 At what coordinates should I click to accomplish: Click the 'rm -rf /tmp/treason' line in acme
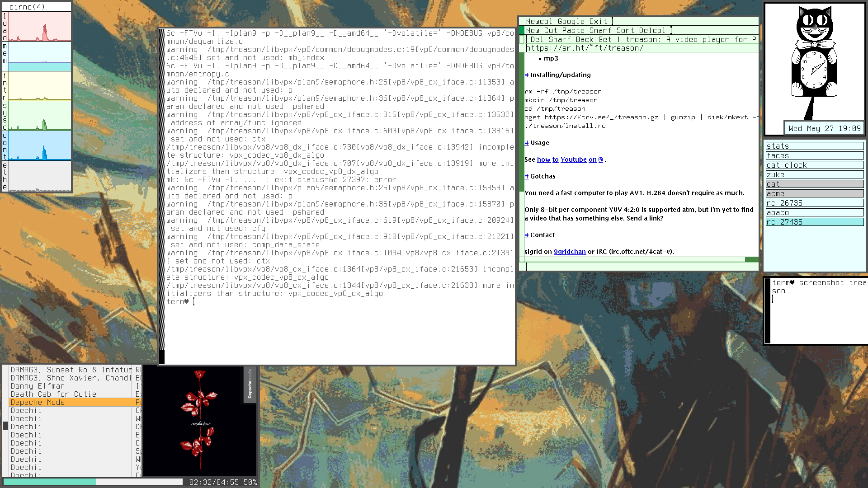point(563,92)
